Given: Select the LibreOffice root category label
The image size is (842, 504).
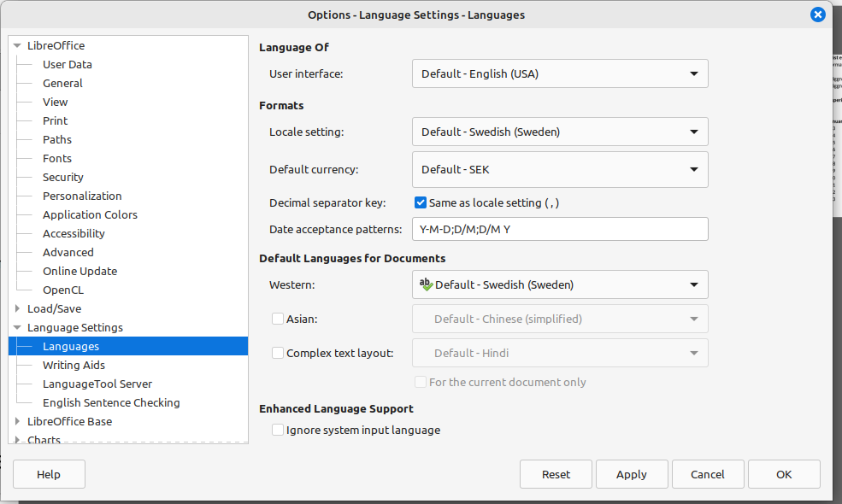Looking at the screenshot, I should 56,45.
